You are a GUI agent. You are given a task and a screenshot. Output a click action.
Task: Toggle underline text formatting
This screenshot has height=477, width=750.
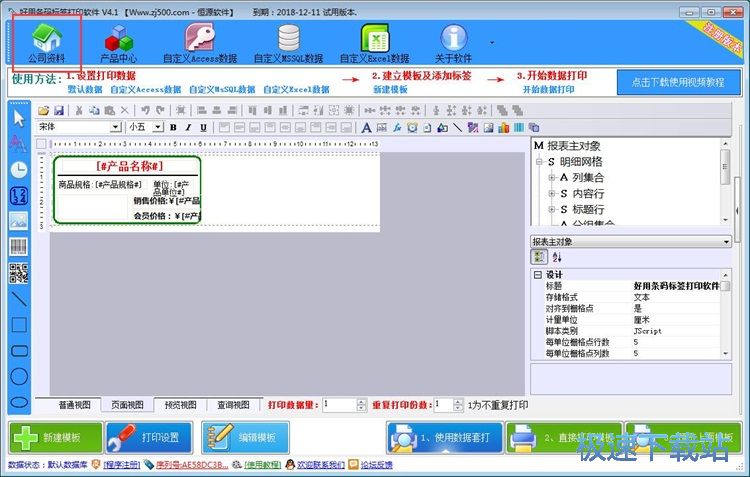(x=203, y=127)
